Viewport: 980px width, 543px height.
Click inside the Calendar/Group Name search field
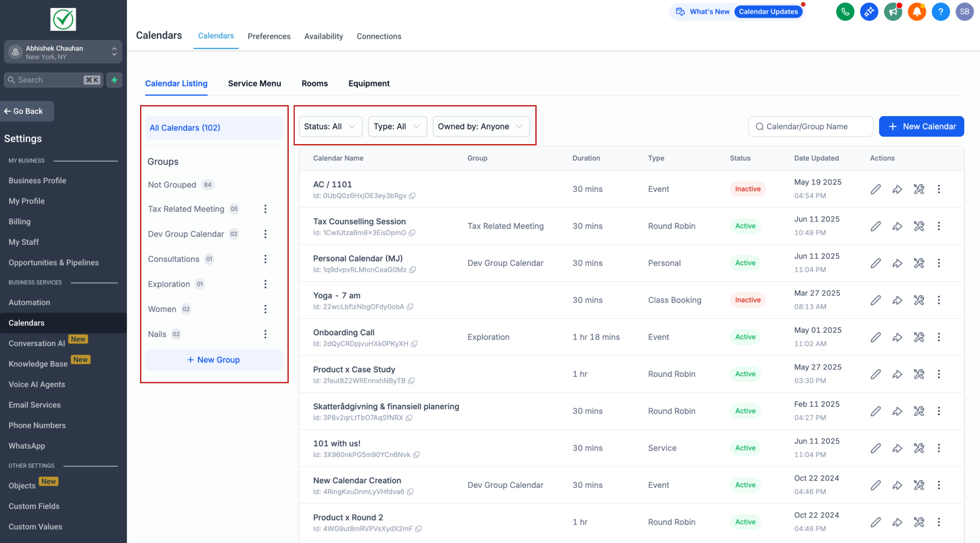click(810, 126)
